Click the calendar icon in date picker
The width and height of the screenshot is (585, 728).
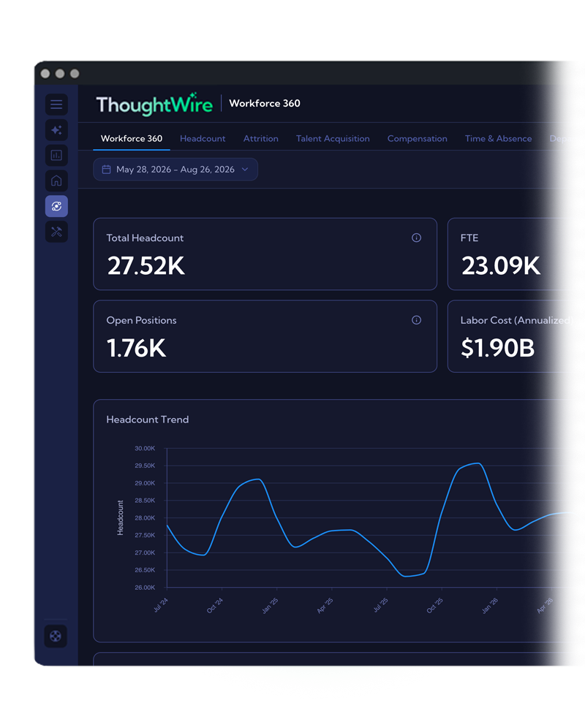107,170
